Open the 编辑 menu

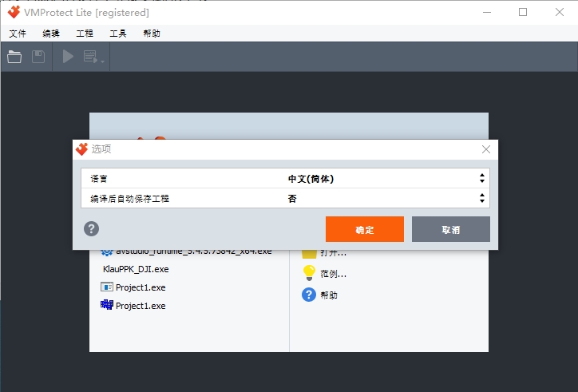tap(51, 34)
